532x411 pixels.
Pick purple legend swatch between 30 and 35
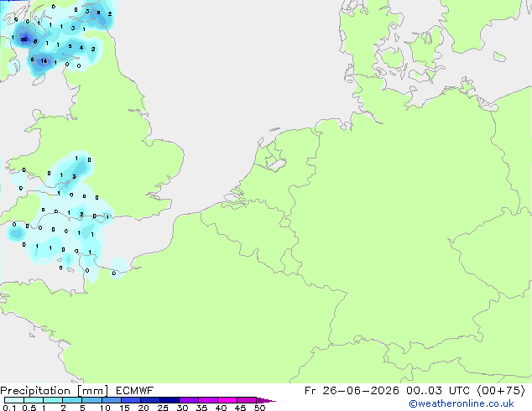coord(188,400)
